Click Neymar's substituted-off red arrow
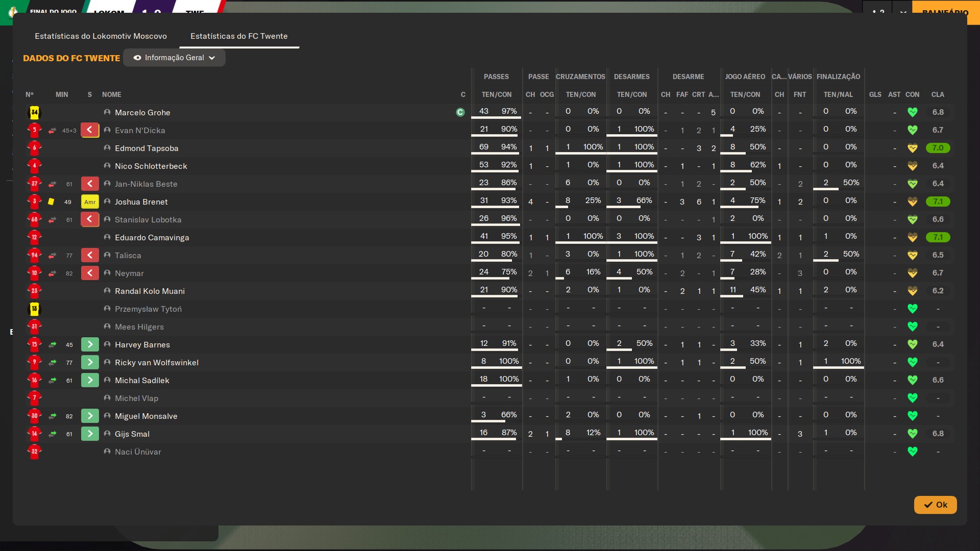This screenshot has width=980, height=551. point(90,273)
